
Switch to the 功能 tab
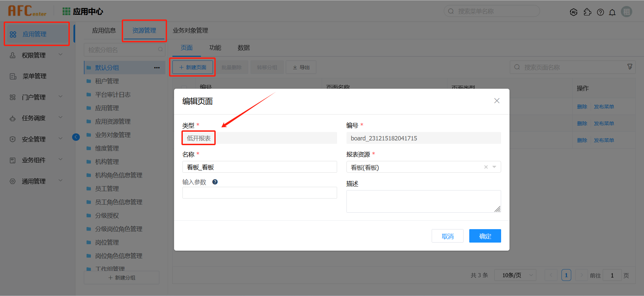215,48
